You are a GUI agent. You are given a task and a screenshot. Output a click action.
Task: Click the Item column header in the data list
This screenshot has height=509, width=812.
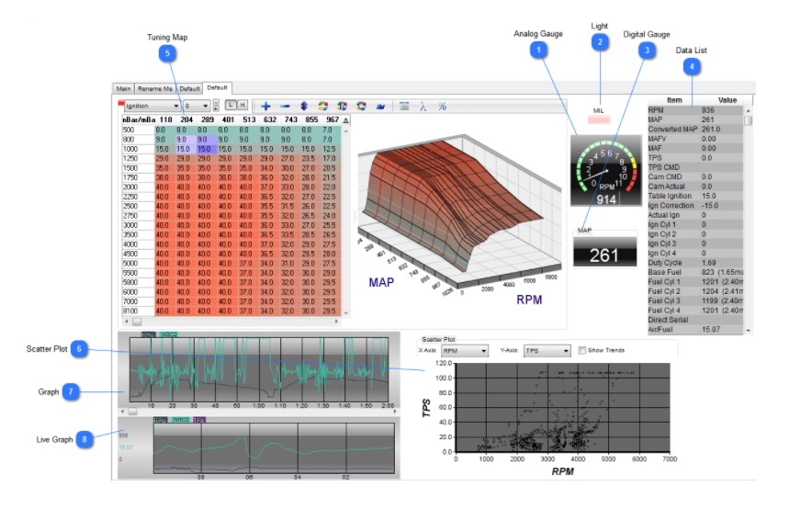coord(674,100)
